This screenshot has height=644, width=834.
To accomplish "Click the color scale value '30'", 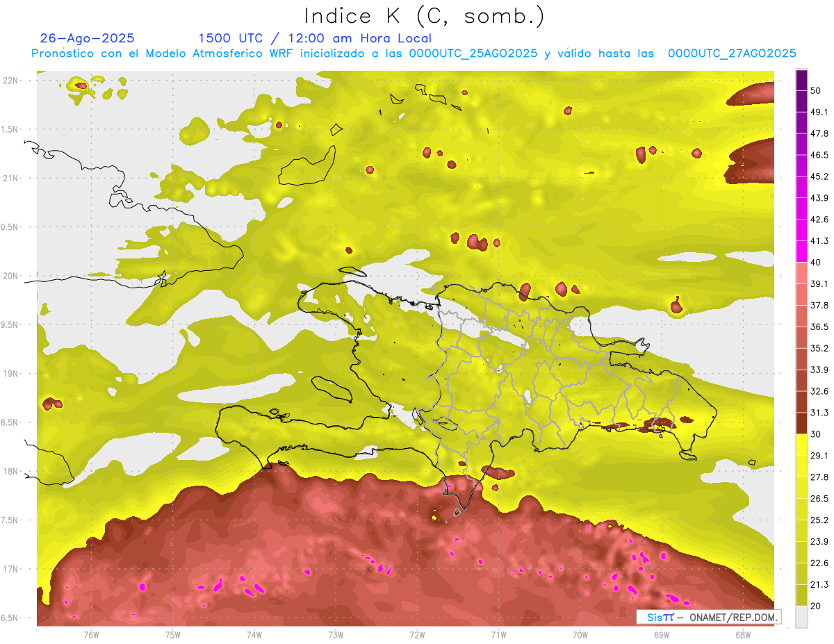I will (x=817, y=434).
